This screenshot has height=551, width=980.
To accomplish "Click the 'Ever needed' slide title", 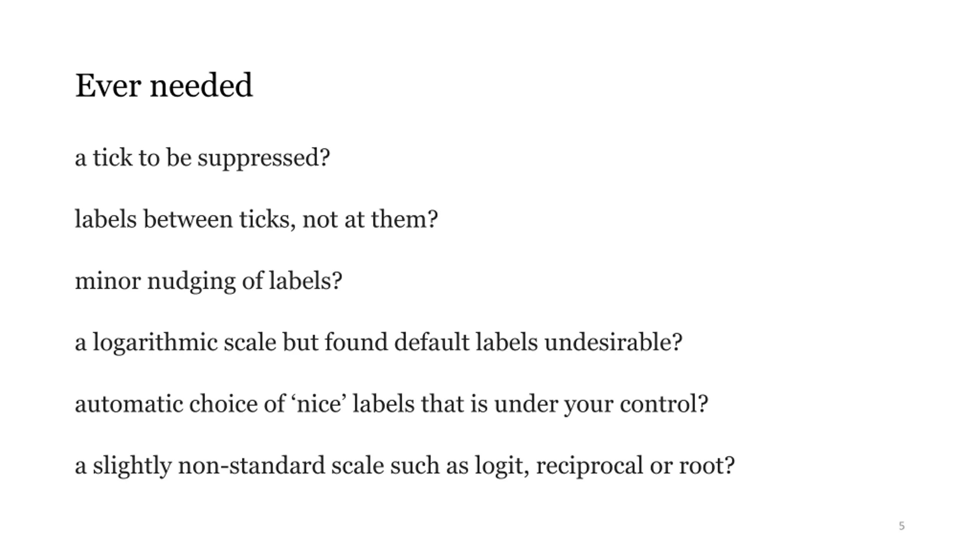I will tap(164, 85).
